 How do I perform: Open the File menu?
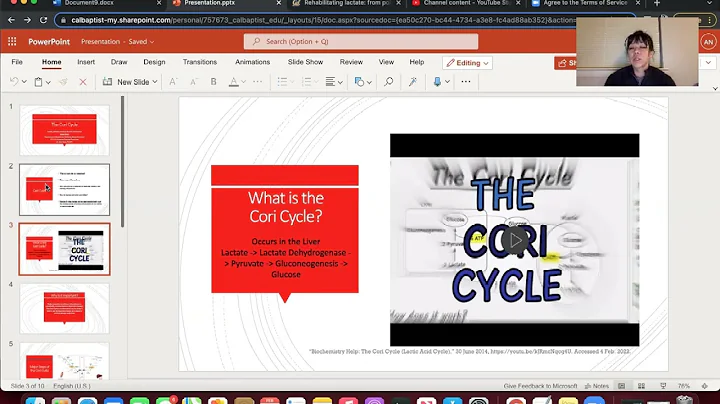pyautogui.click(x=17, y=62)
